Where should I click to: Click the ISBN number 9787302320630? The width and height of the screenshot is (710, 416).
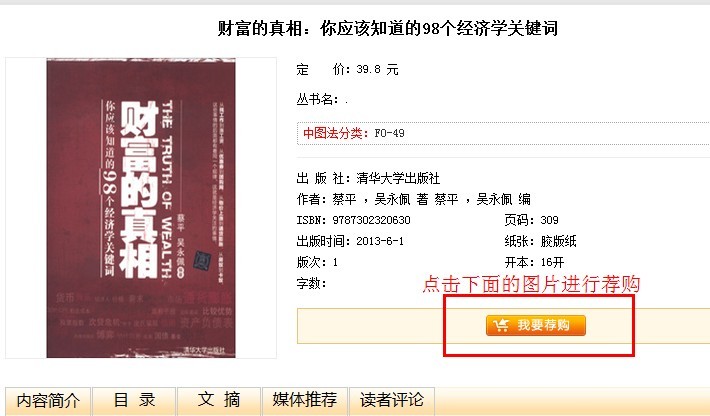click(371, 220)
